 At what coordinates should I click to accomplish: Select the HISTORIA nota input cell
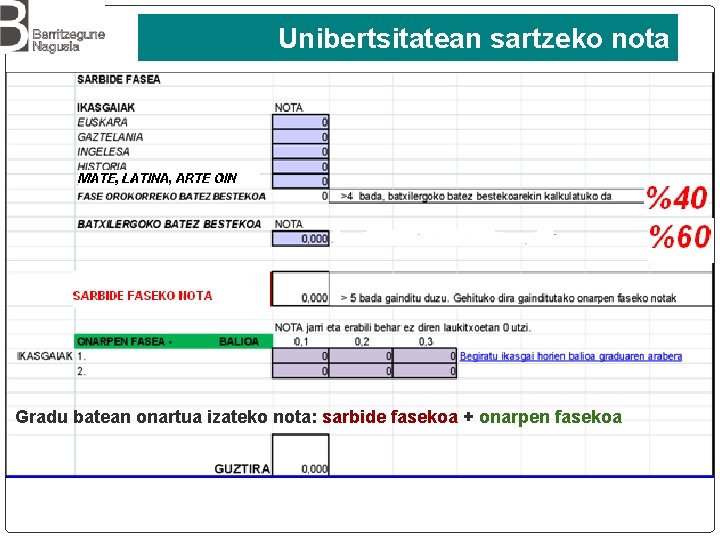coord(301,166)
